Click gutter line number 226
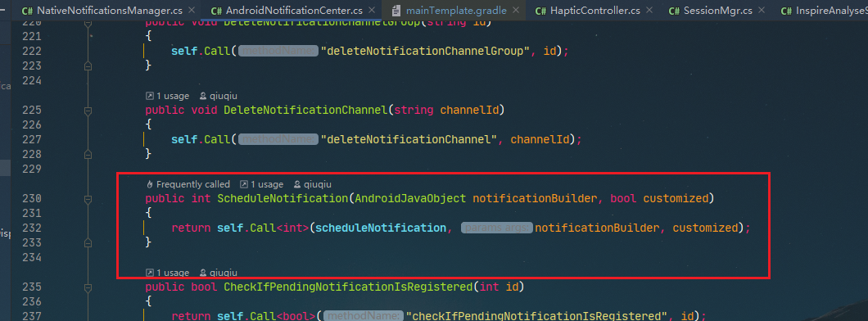Viewport: 868px width, 321px height. (32, 124)
